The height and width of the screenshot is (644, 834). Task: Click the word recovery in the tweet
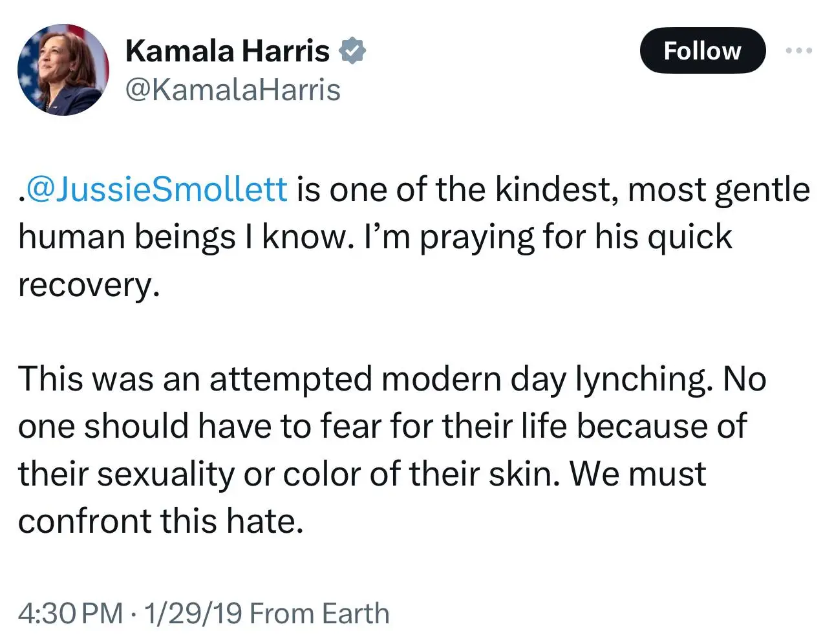coord(88,284)
